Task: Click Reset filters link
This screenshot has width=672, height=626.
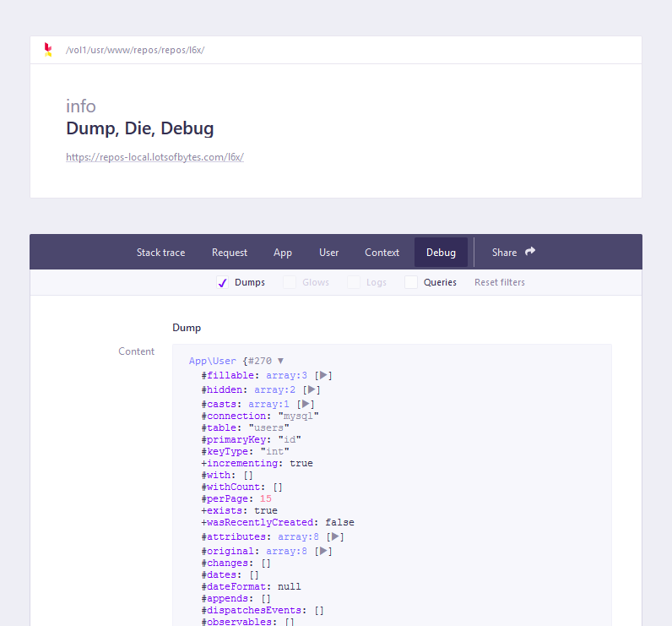Action: coord(499,282)
